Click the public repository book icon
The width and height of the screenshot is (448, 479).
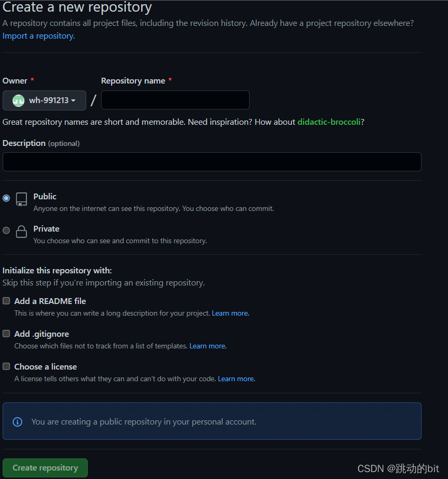tap(21, 199)
